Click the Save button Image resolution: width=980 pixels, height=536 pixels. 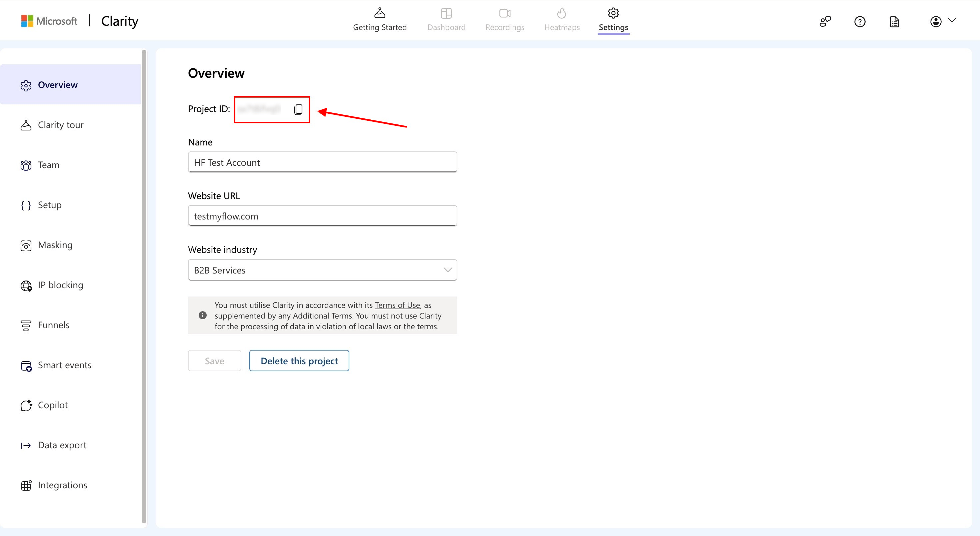click(x=215, y=361)
